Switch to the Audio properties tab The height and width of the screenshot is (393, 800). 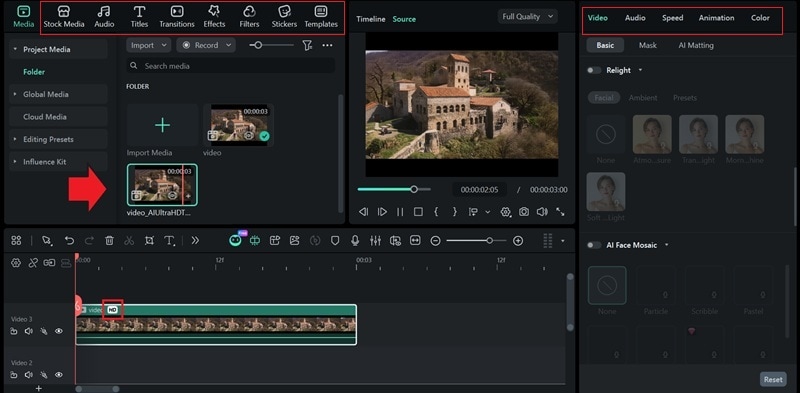[635, 18]
